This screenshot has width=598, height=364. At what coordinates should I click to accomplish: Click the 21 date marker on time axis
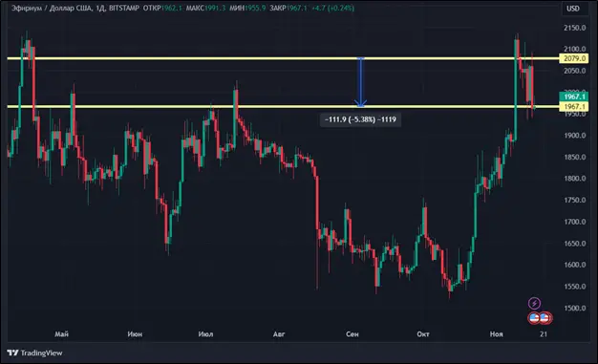pos(544,334)
